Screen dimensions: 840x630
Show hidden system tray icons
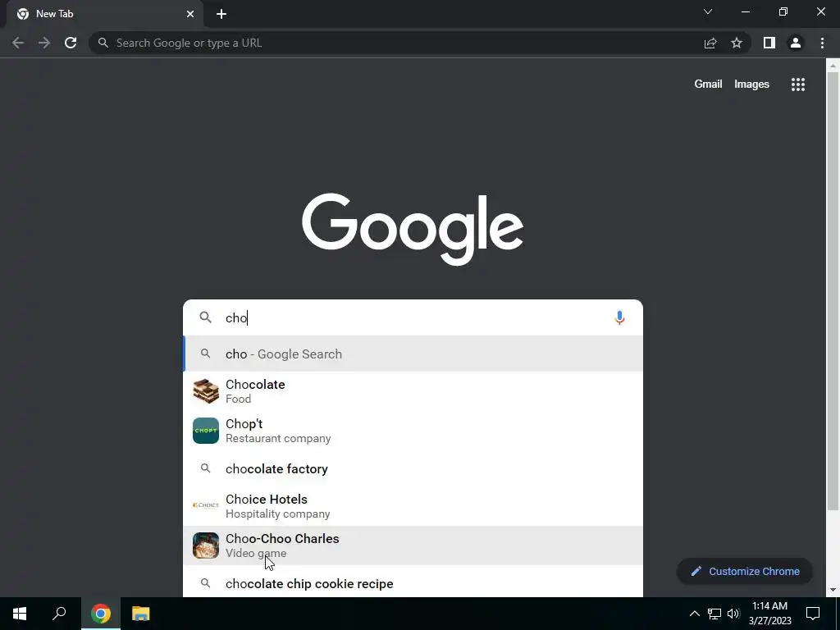pos(694,614)
